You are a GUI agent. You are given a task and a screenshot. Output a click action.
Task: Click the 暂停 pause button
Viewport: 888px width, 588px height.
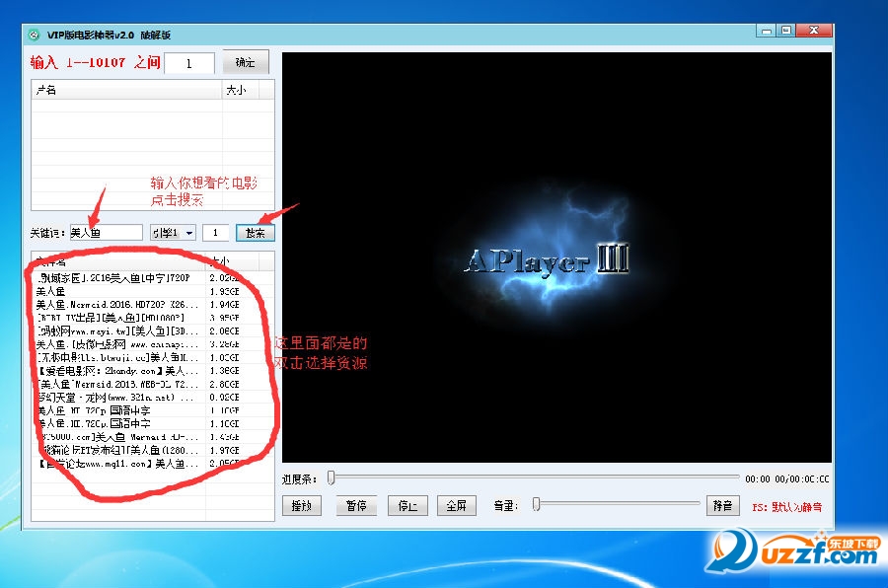[355, 505]
